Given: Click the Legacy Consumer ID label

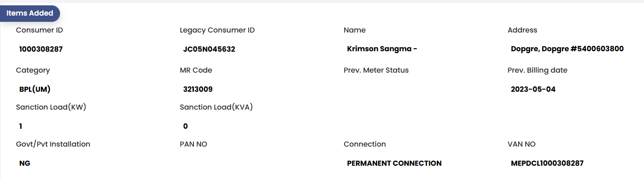Looking at the screenshot, I should [217, 30].
